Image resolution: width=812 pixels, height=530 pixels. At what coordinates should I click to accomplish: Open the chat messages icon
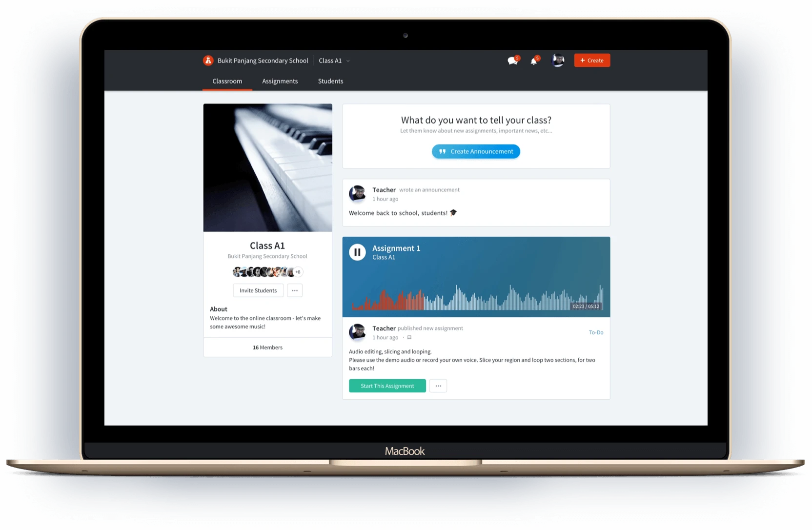point(512,60)
